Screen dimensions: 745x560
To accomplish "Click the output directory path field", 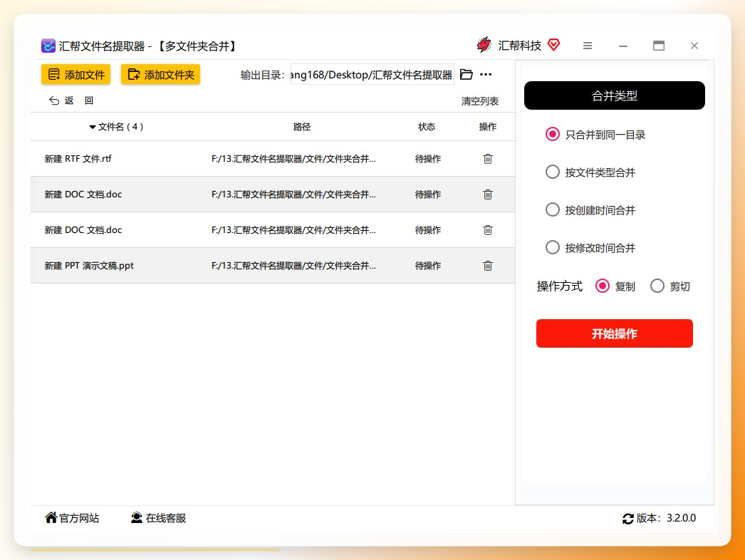I will [x=372, y=75].
